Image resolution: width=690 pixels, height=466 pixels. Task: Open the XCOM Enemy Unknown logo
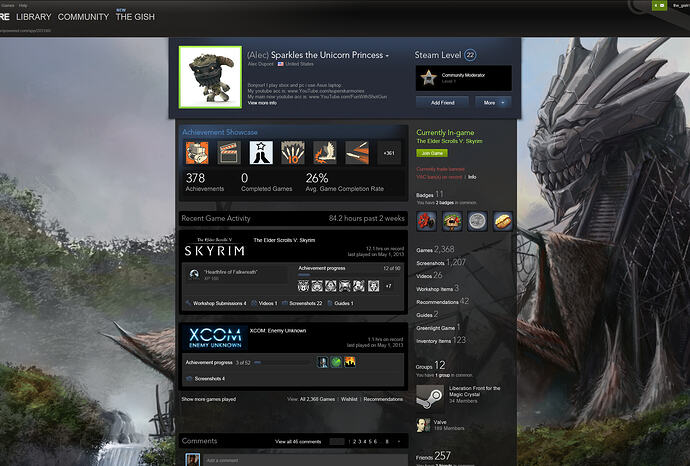pyautogui.click(x=214, y=338)
